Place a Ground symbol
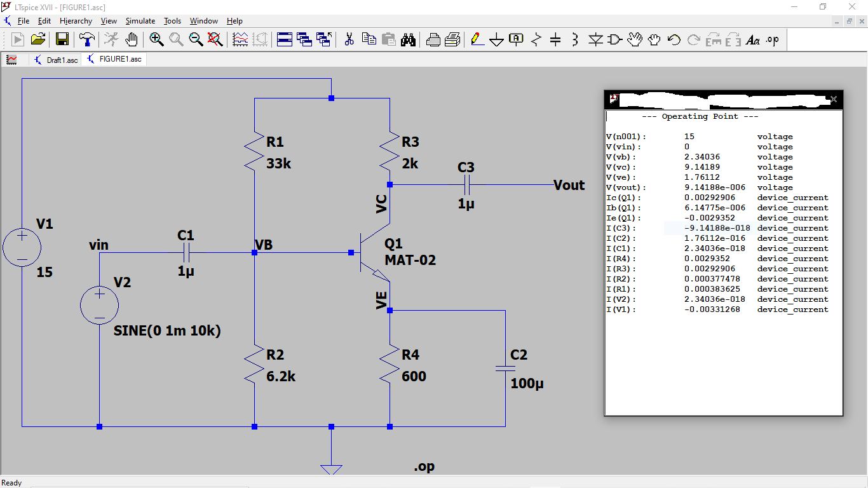The height and width of the screenshot is (488, 868). 496,39
